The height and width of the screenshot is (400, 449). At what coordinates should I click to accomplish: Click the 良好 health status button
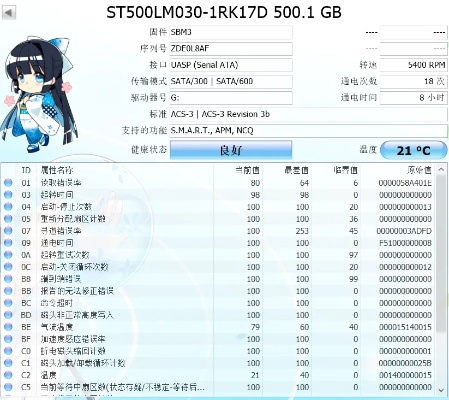tap(231, 150)
